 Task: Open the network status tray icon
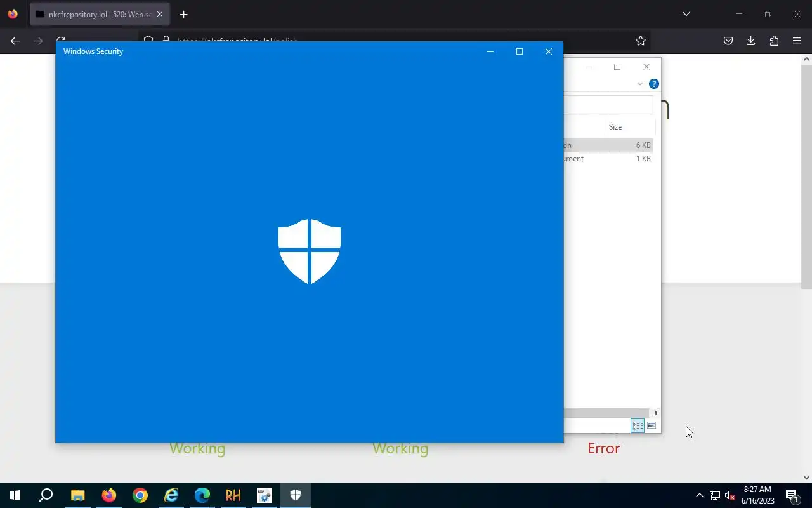click(x=715, y=495)
